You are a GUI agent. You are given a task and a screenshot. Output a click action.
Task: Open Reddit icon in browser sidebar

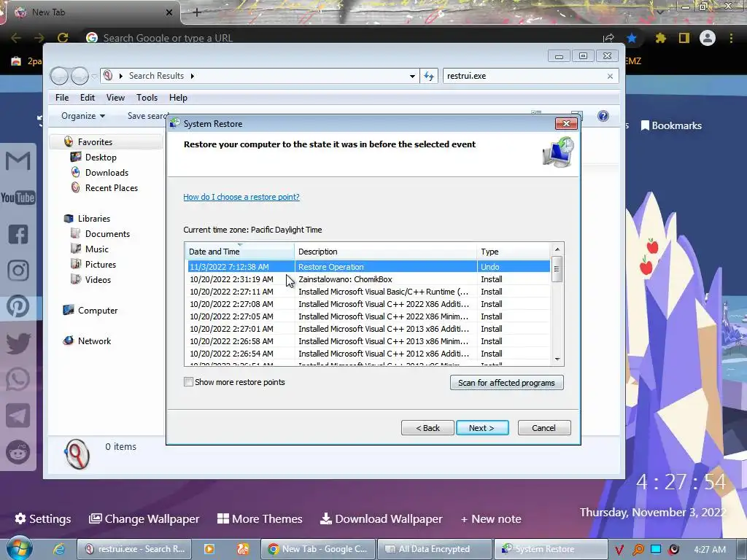[x=18, y=452]
